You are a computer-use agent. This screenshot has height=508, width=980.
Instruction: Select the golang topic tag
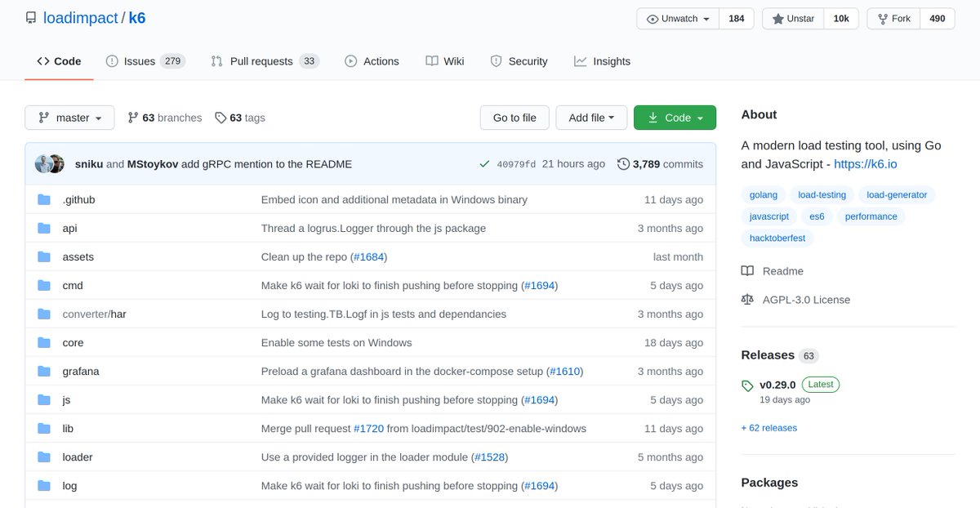(x=764, y=194)
